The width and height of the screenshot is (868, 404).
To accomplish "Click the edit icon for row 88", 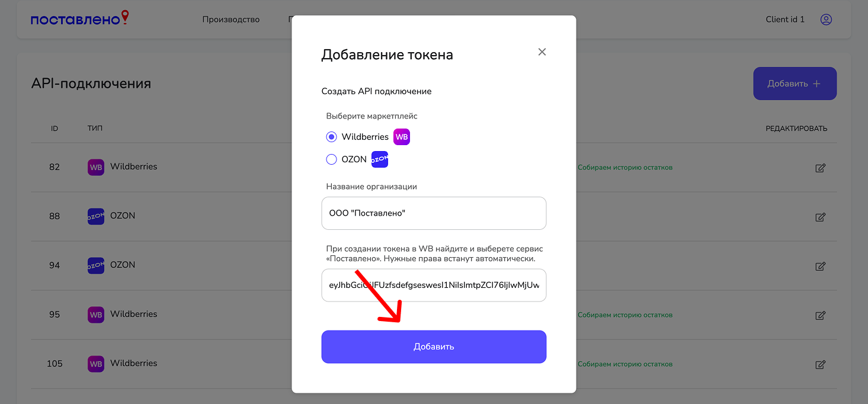I will 820,217.
